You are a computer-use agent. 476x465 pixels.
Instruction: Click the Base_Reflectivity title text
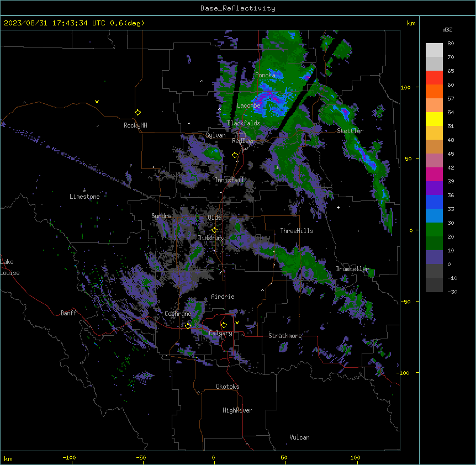237,8
